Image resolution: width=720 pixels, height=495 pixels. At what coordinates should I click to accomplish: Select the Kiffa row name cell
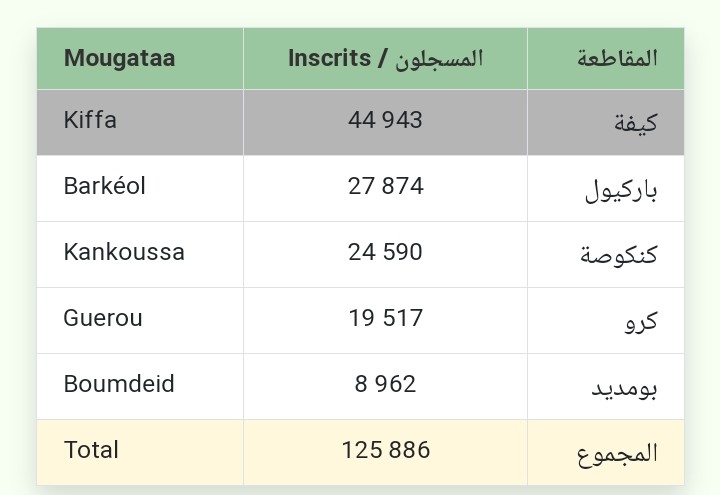(90, 120)
